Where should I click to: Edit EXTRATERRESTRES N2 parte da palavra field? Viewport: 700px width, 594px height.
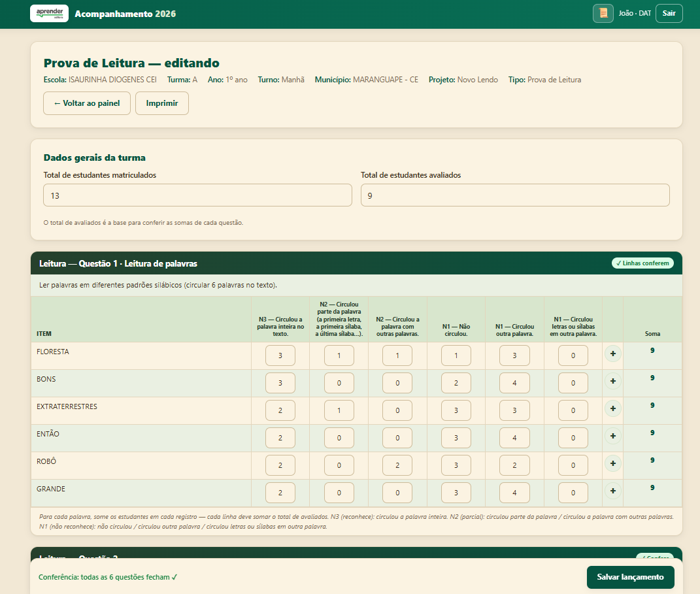click(339, 410)
